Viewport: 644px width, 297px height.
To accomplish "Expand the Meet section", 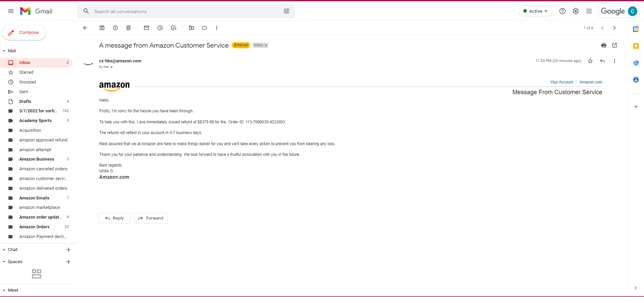I will pos(4,290).
